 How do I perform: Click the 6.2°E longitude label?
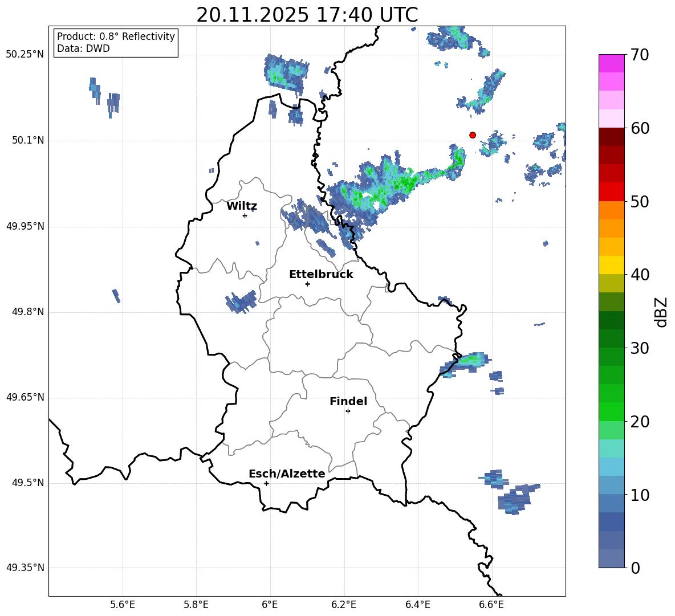click(344, 605)
